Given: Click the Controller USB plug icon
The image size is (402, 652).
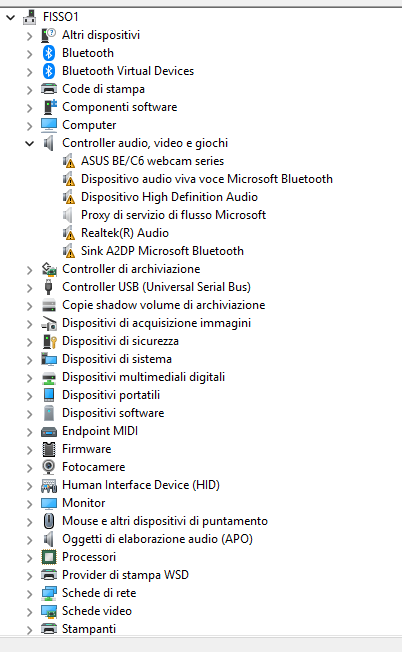Looking at the screenshot, I should tap(48, 287).
